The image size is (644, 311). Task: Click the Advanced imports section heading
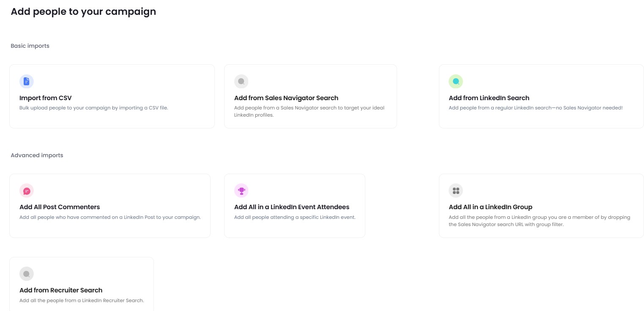point(37,155)
